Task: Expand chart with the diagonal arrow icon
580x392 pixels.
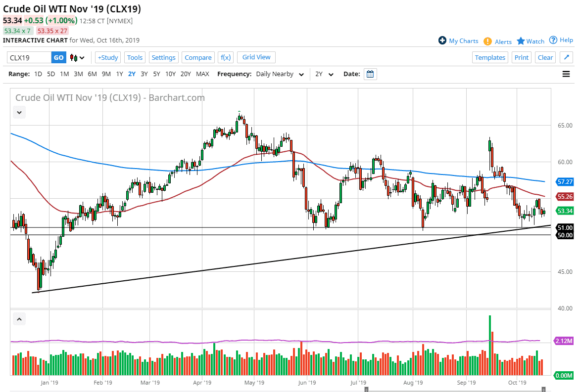Action: point(566,57)
